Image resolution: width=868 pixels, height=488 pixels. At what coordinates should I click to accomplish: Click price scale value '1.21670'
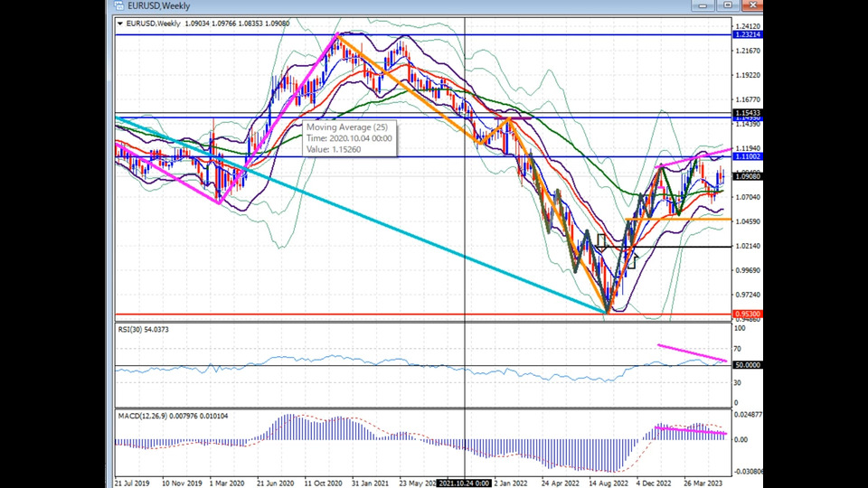[748, 51]
